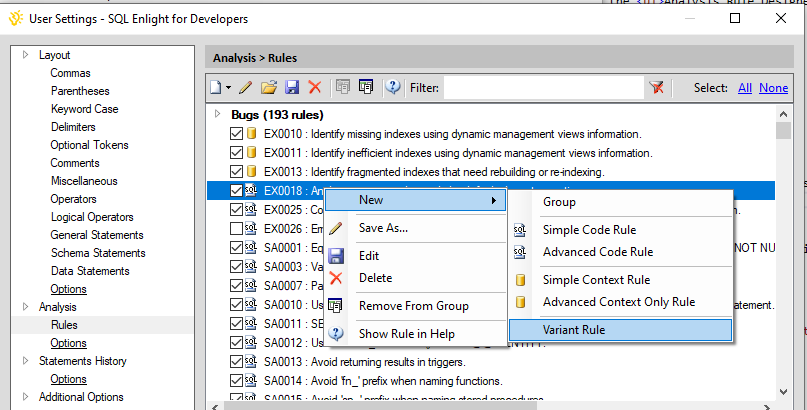
Task: Click the SQL icon of rule SA0014
Action: (251, 381)
